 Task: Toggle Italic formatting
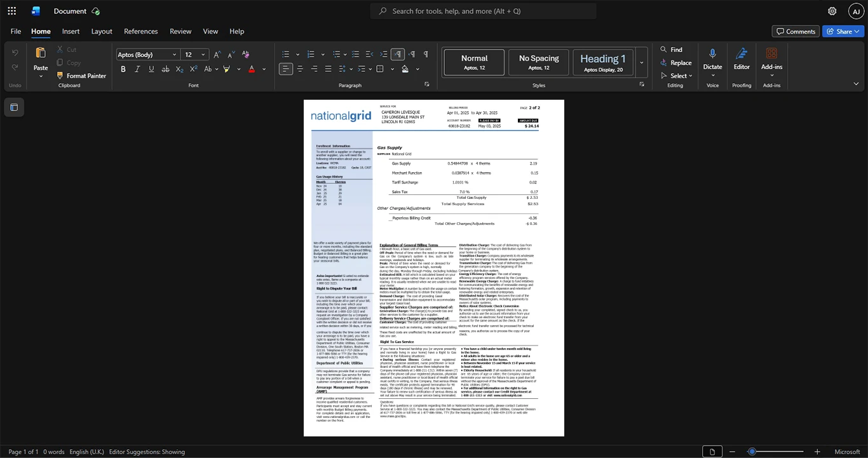[137, 69]
